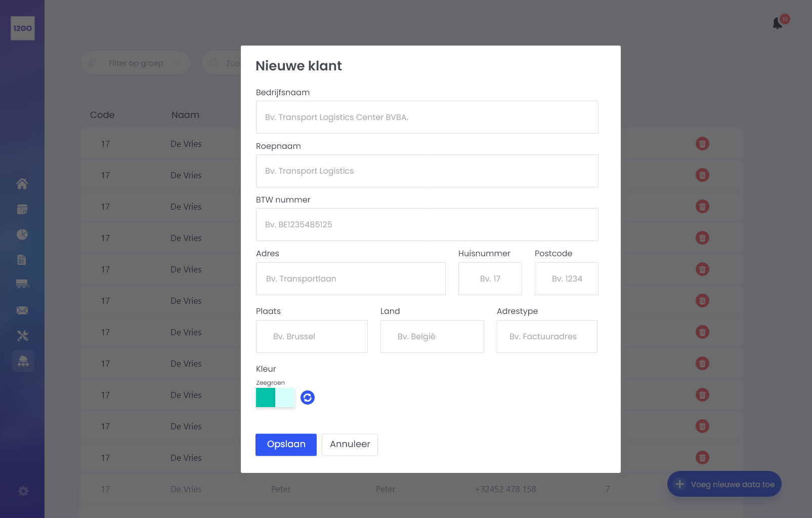This screenshot has width=812, height=518.
Task: Delete the first De Vries row with trash icon
Action: point(702,143)
